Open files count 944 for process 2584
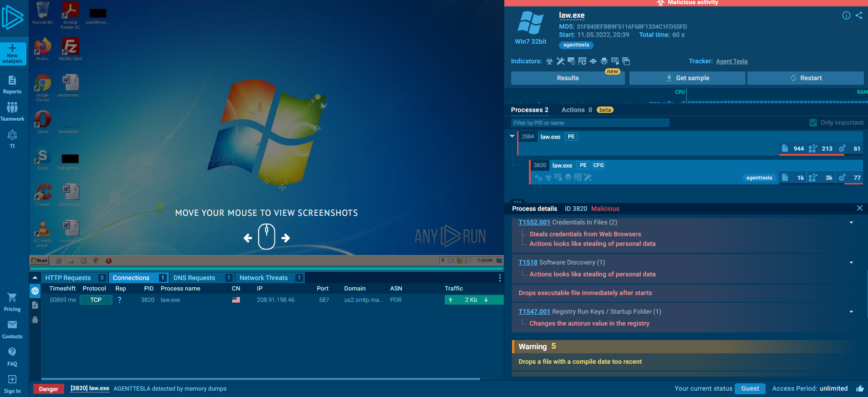Image resolution: width=868 pixels, height=397 pixels. point(792,148)
